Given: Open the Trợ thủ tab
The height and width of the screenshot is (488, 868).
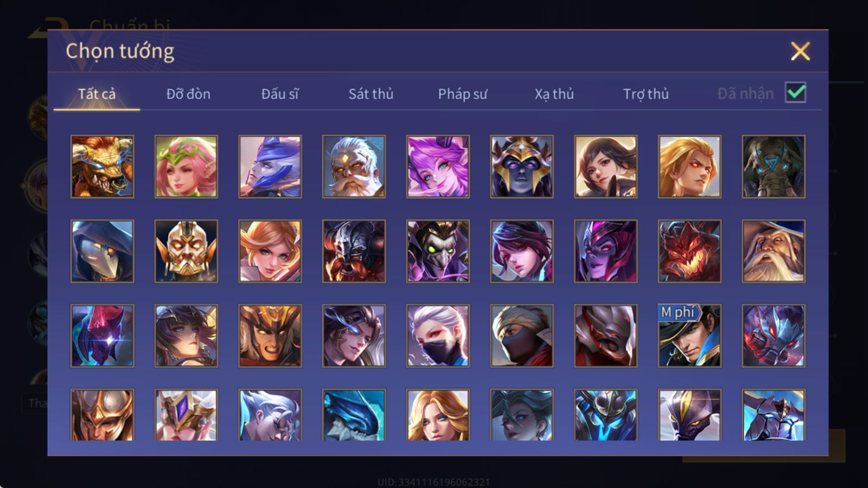Looking at the screenshot, I should click(x=646, y=94).
